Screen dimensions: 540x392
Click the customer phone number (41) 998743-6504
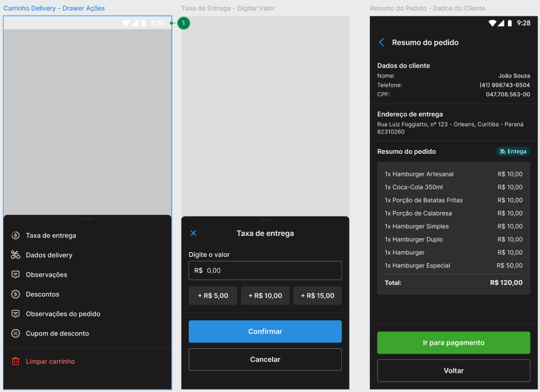point(504,85)
